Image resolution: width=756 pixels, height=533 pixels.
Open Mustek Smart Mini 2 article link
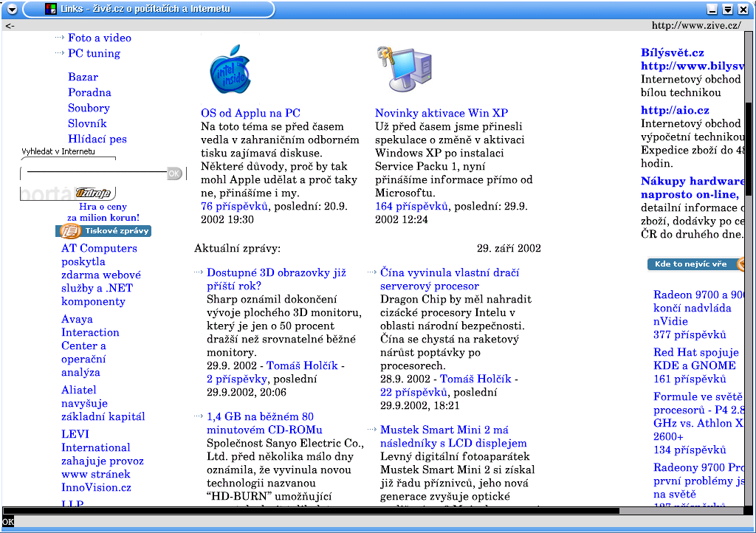[x=453, y=436]
